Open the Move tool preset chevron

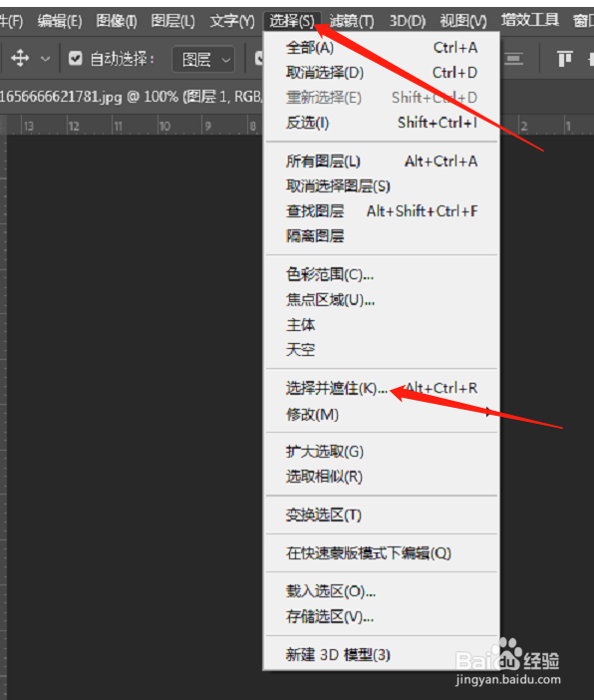coord(46,59)
